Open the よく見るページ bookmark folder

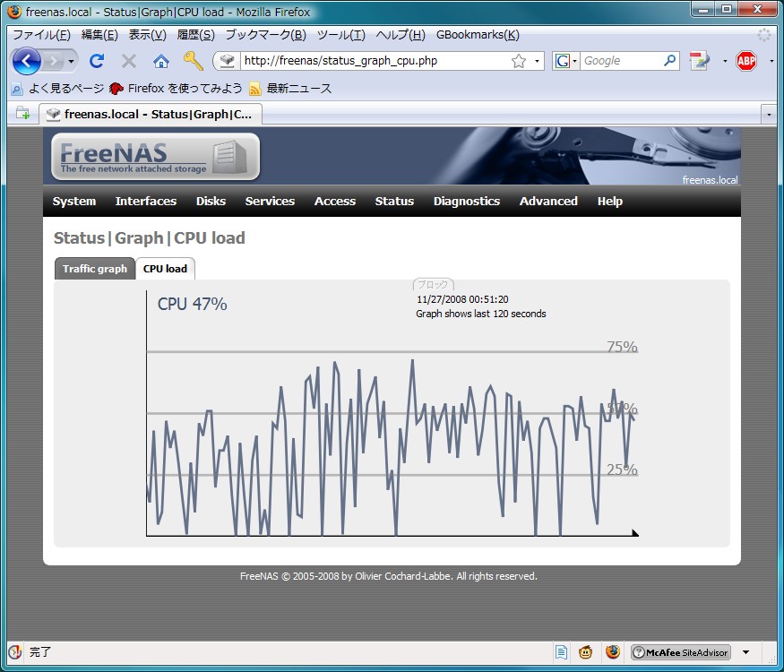click(57, 89)
